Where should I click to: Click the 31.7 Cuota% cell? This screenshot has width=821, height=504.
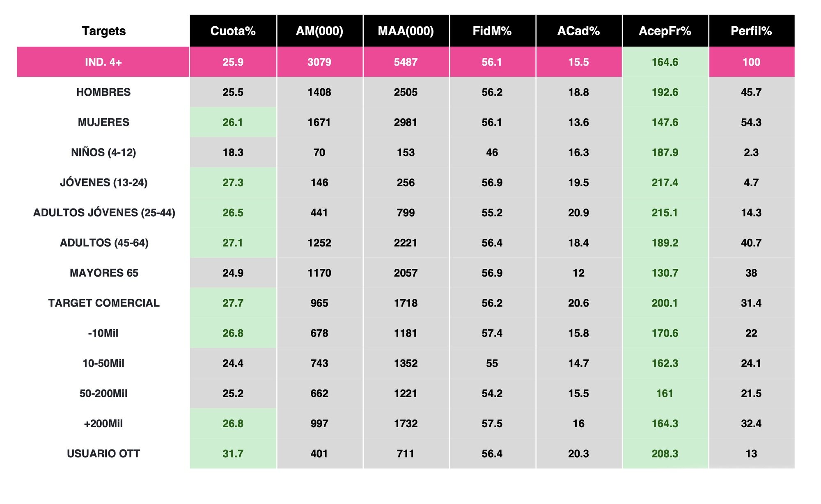[233, 454]
